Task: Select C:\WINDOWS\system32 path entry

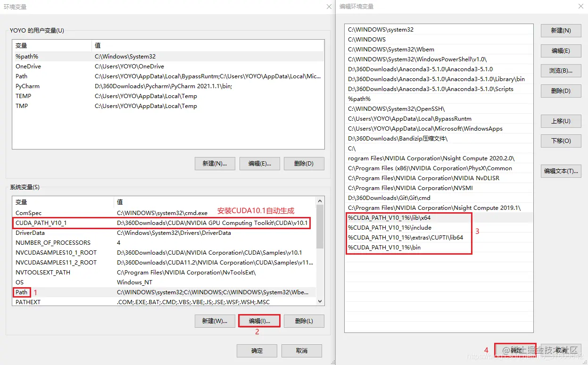Action: pos(439,29)
